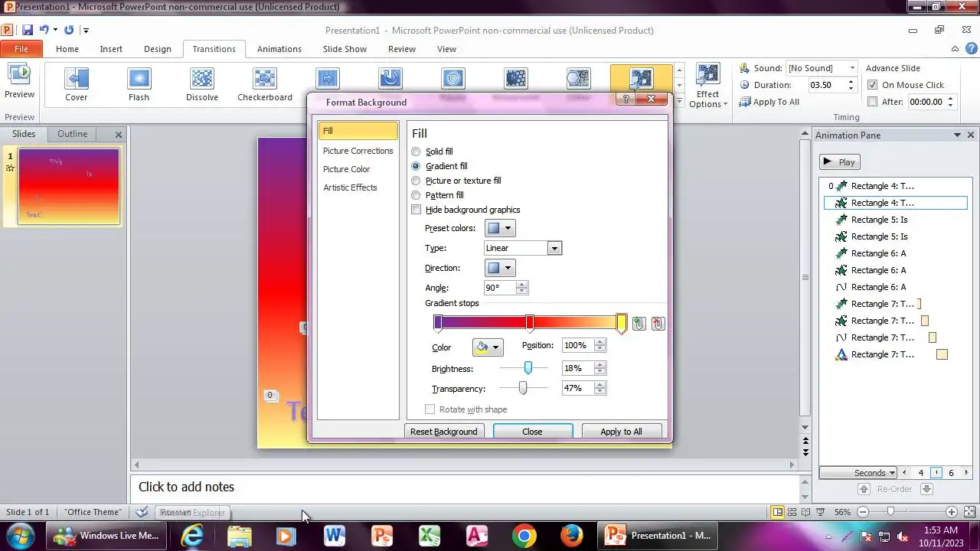Click the Redo icon in quick access toolbar
Screen dimensions: 980x551
69,30
